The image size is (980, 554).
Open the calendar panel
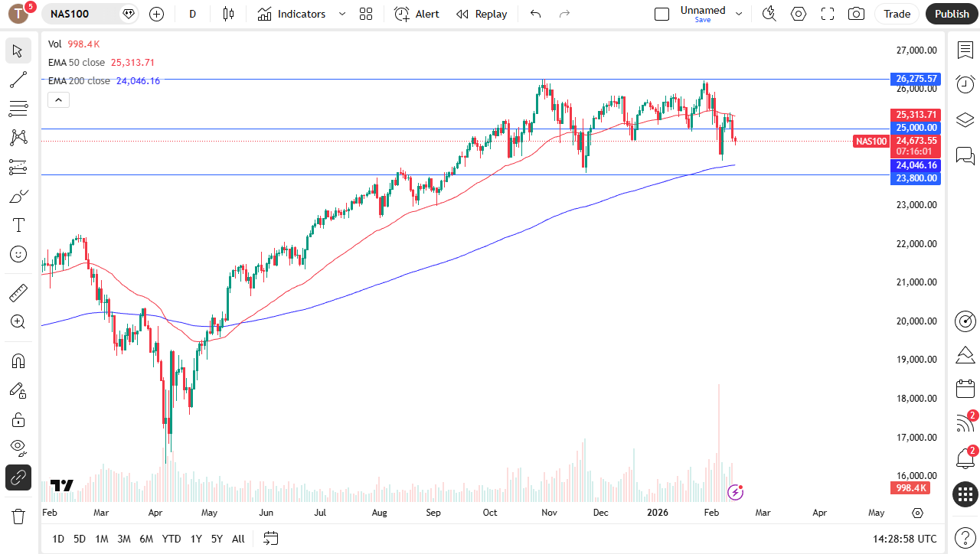965,389
